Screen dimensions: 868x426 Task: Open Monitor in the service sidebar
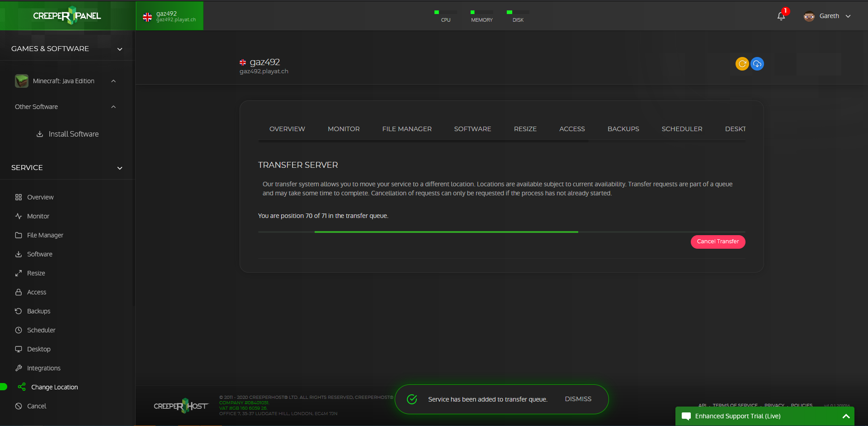click(x=38, y=216)
